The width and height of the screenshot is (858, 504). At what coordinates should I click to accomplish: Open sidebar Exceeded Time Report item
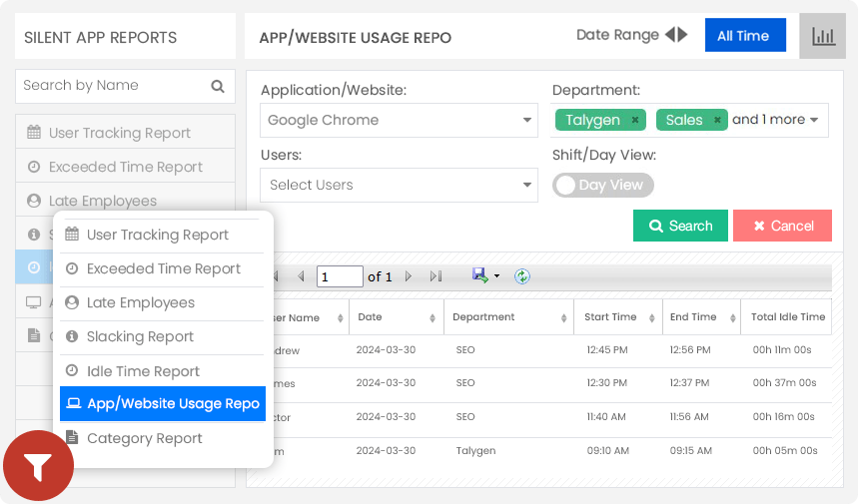pyautogui.click(x=125, y=167)
